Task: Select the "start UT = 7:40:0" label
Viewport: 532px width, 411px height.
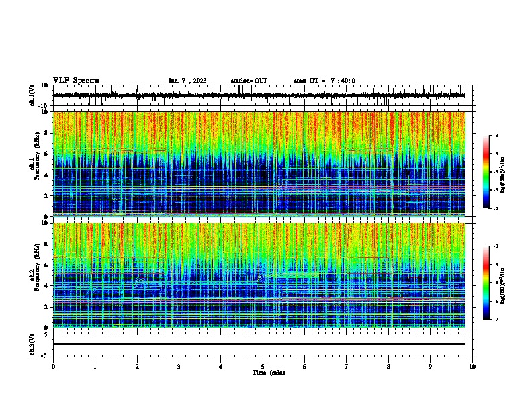Action: [x=324, y=81]
